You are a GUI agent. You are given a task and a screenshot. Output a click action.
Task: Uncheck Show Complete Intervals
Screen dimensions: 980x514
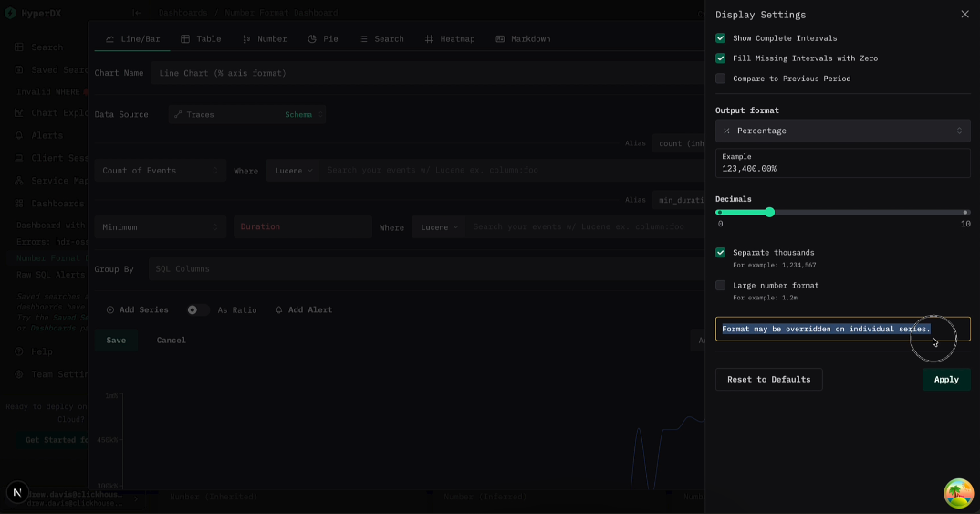721,38
